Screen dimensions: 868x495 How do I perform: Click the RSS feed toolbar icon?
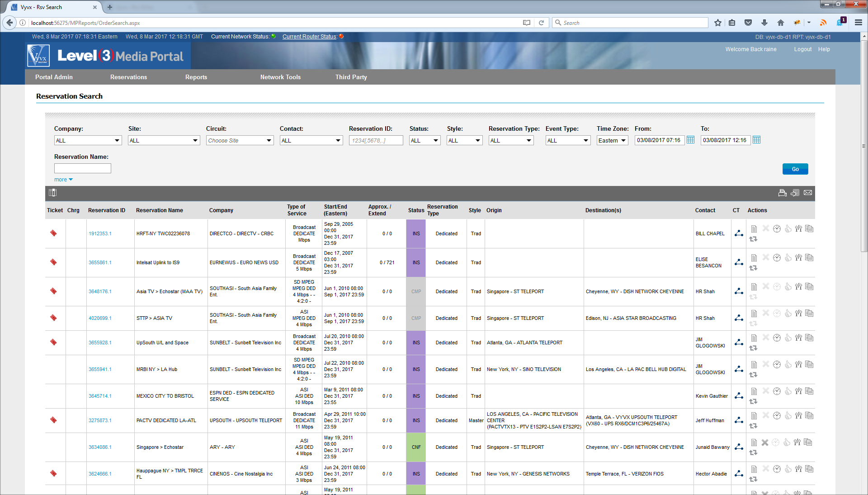click(x=823, y=23)
